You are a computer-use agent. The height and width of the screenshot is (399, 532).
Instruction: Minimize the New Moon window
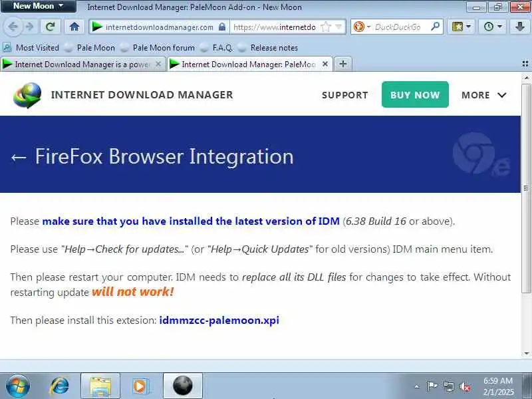[476, 7]
